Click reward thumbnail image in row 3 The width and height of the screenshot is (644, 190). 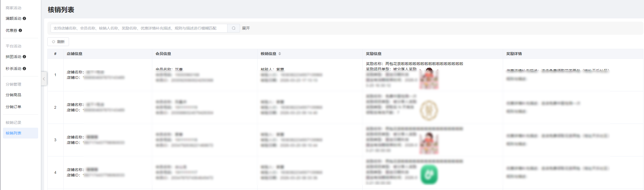coord(429,143)
